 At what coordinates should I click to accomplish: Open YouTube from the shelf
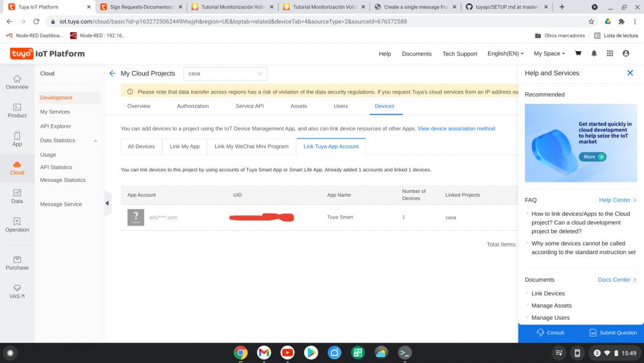pos(287,353)
